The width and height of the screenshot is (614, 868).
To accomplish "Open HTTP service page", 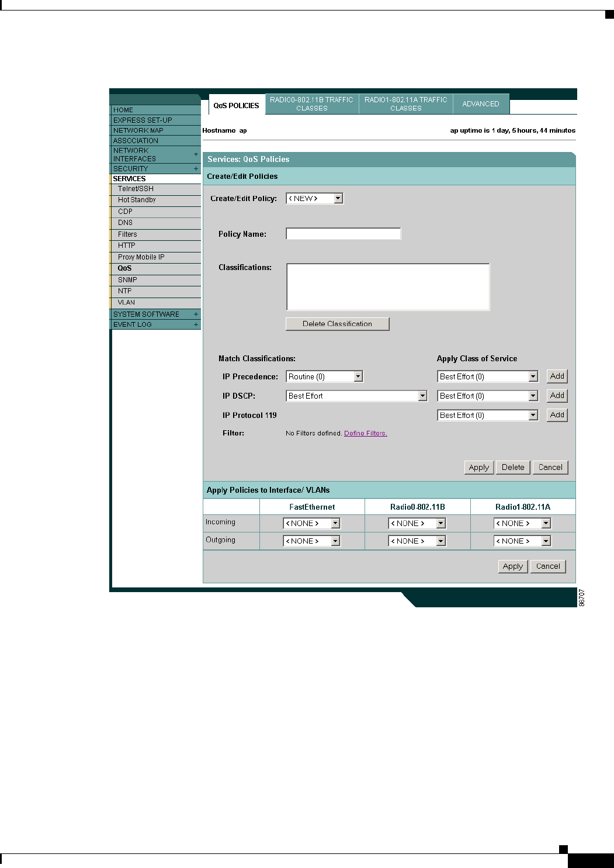I will [x=155, y=245].
